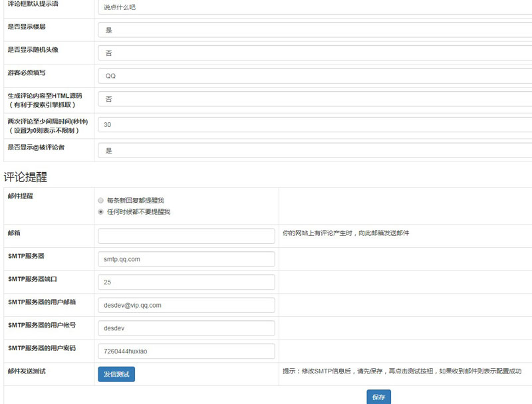The image size is (532, 404).
Task: Open the 游客必须填写 dropdown showing QQ
Action: [315, 76]
